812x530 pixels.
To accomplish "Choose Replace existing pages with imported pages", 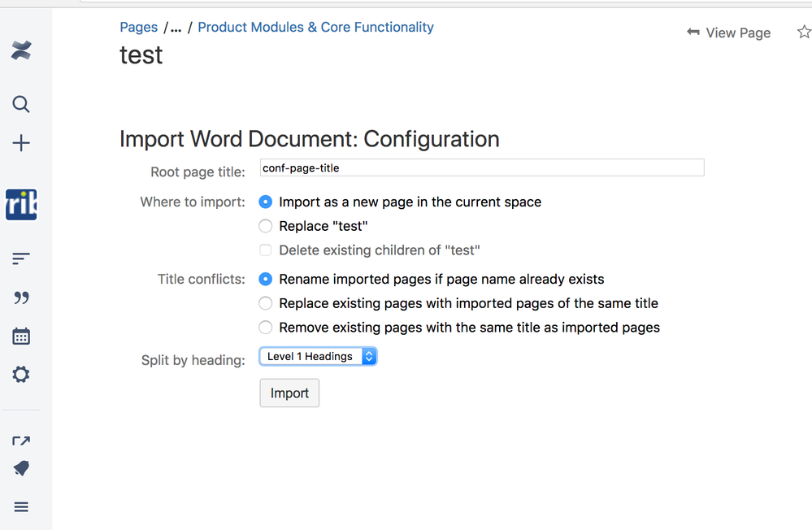I will coord(265,303).
